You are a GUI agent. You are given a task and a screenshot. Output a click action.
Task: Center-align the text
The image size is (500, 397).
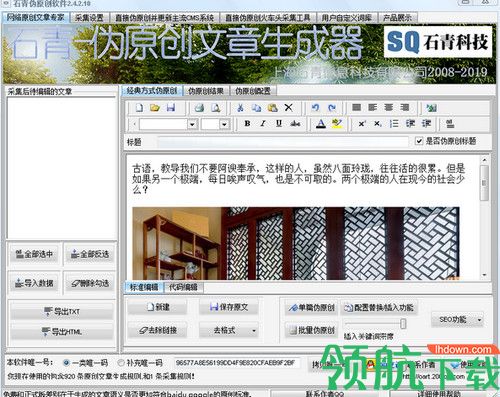[x=388, y=107]
